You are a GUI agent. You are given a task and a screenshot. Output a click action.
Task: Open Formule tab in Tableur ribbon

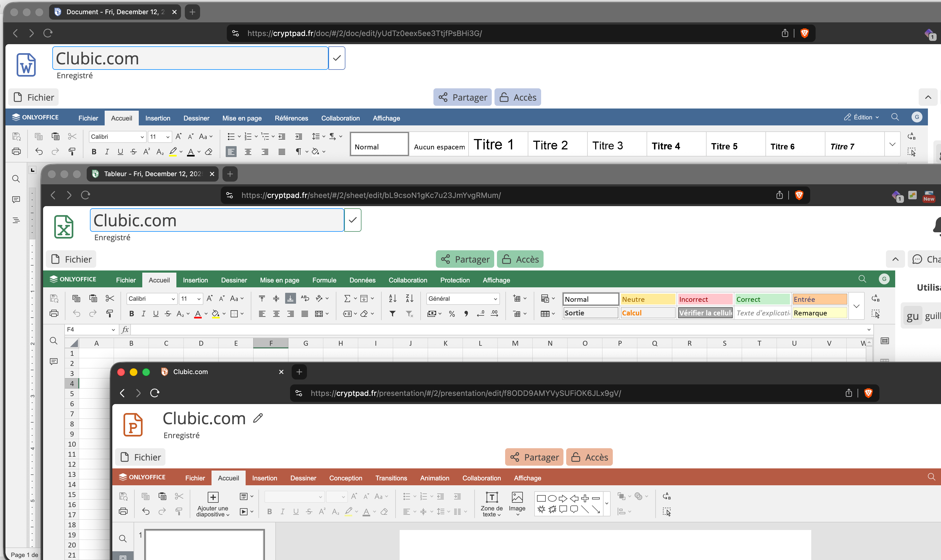(x=324, y=280)
